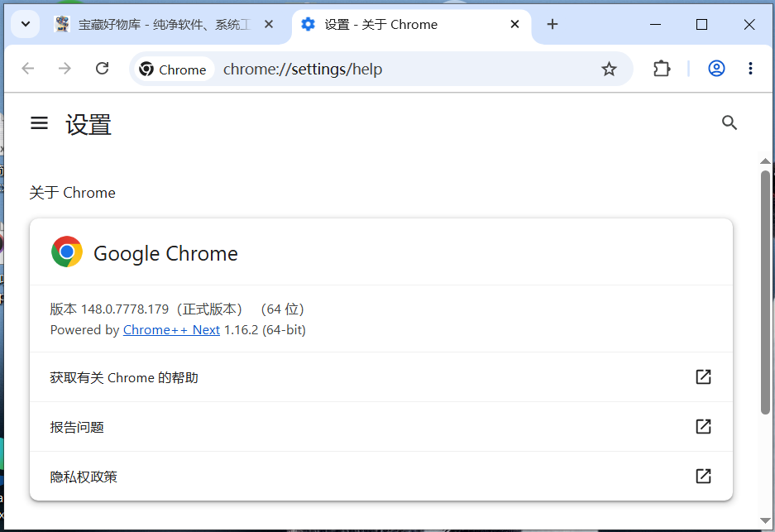
Task: Click the 设置 page title
Action: [89, 124]
